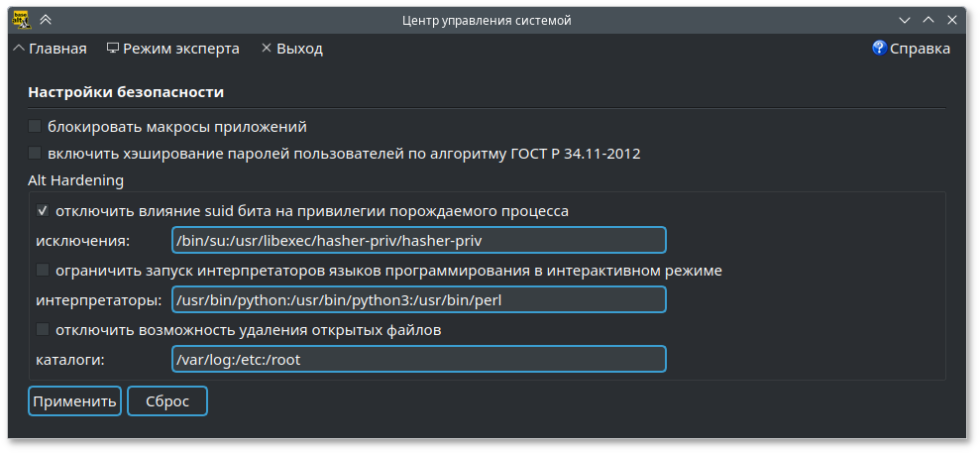The width and height of the screenshot is (980, 453).
Task: Check отключить возможность удаления открытых файлов
Action: coord(43,329)
